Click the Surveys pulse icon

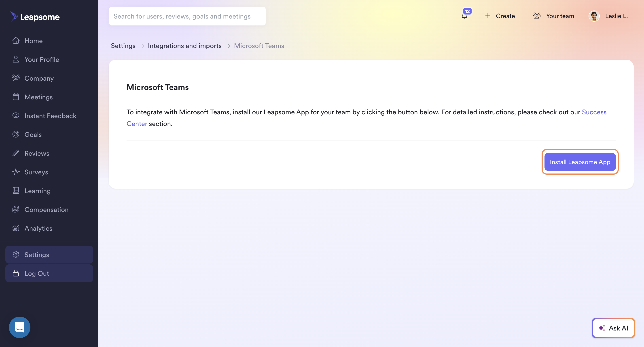tap(16, 171)
